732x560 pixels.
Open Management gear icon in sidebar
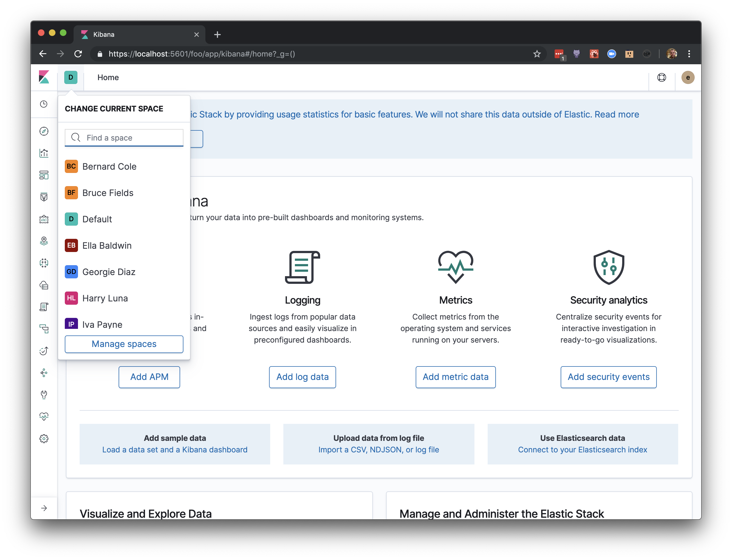point(44,439)
